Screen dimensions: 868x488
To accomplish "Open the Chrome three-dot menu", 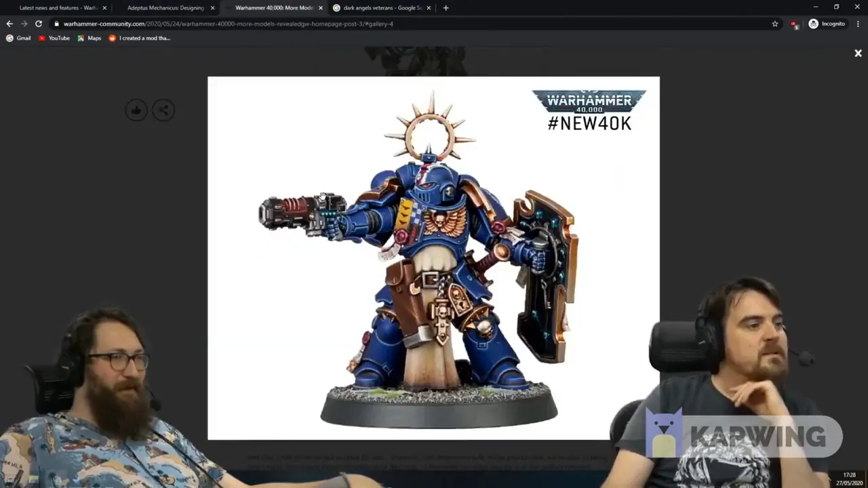I will [x=857, y=24].
